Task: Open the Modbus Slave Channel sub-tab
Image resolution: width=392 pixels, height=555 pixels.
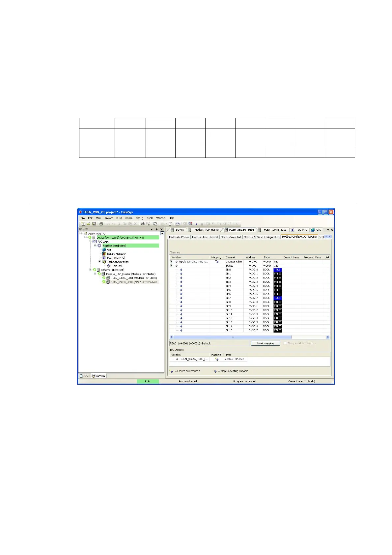Action: (x=205, y=237)
